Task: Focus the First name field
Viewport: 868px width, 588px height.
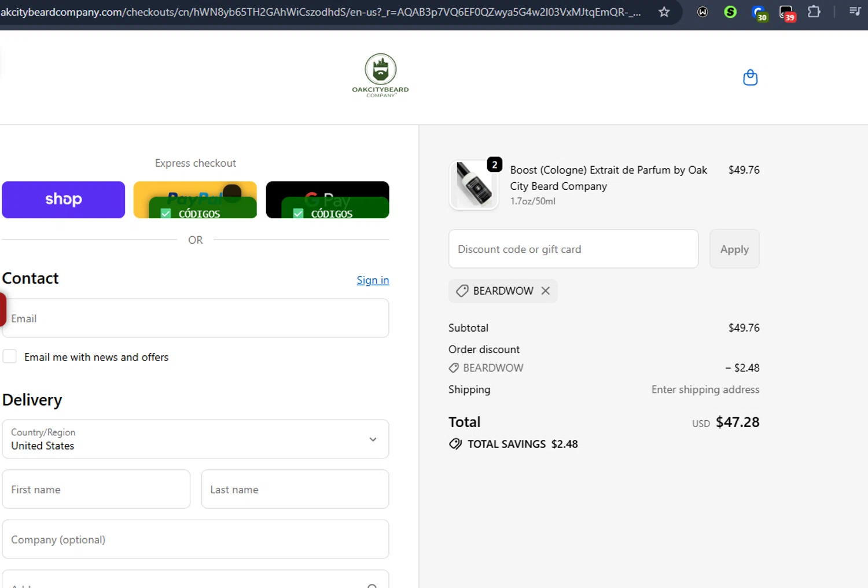Action: point(96,489)
